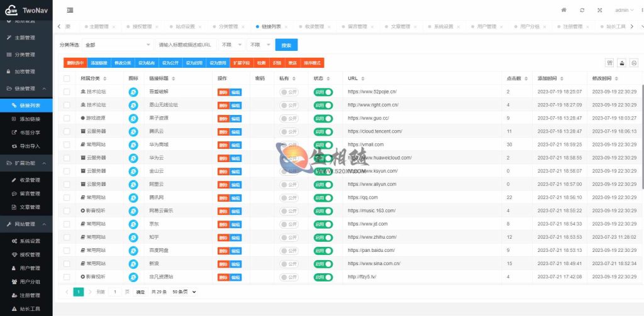Click the 添加链接 toolbar button
644x316 pixels.
(99, 63)
